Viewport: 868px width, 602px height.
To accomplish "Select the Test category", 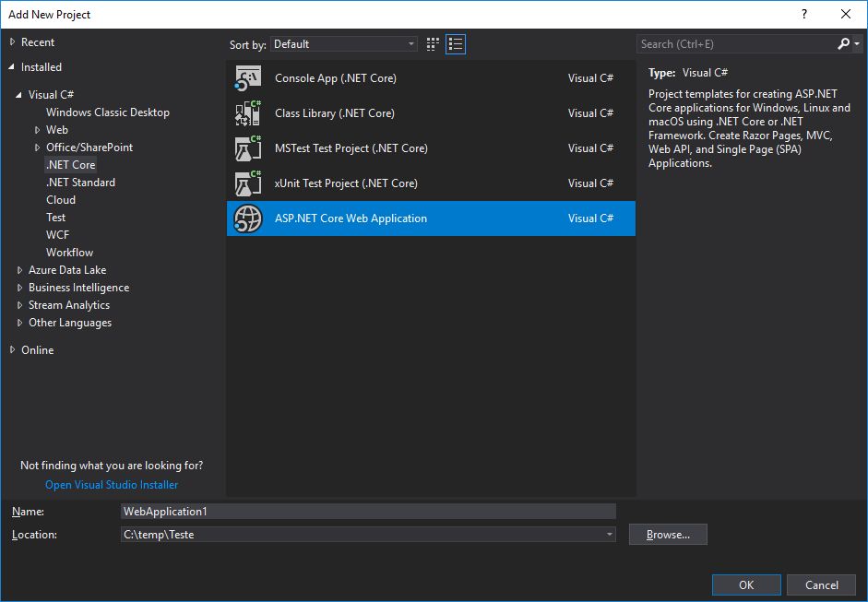I will click(x=56, y=218).
